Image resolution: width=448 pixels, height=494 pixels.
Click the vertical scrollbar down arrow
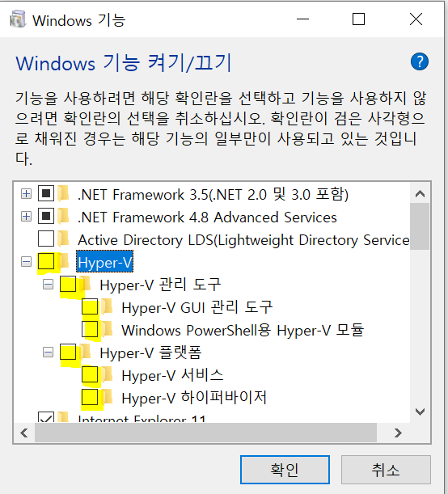pyautogui.click(x=420, y=412)
